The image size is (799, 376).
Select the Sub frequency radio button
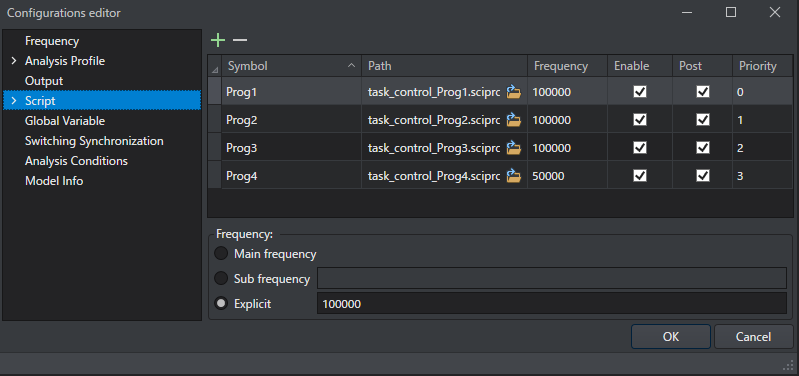[x=221, y=278]
